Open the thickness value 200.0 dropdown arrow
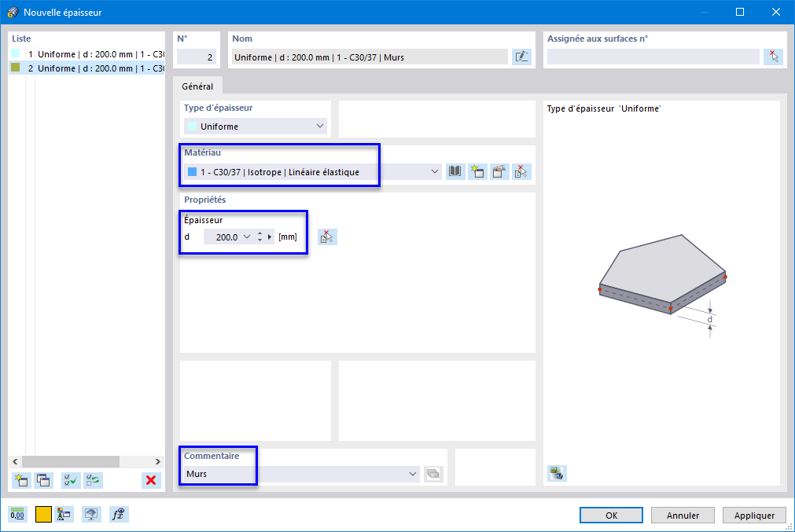The width and height of the screenshot is (795, 532). (247, 237)
